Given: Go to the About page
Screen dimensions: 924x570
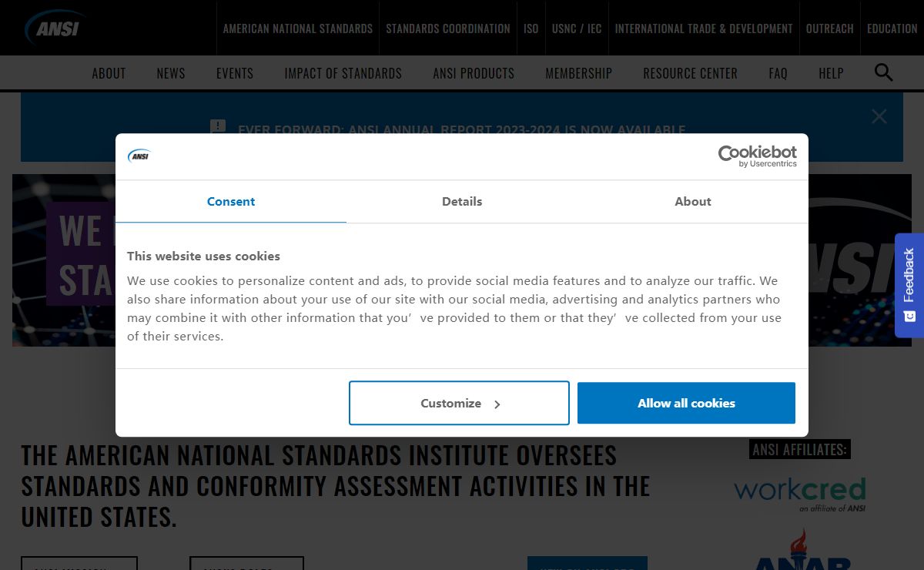Looking at the screenshot, I should click(x=109, y=73).
